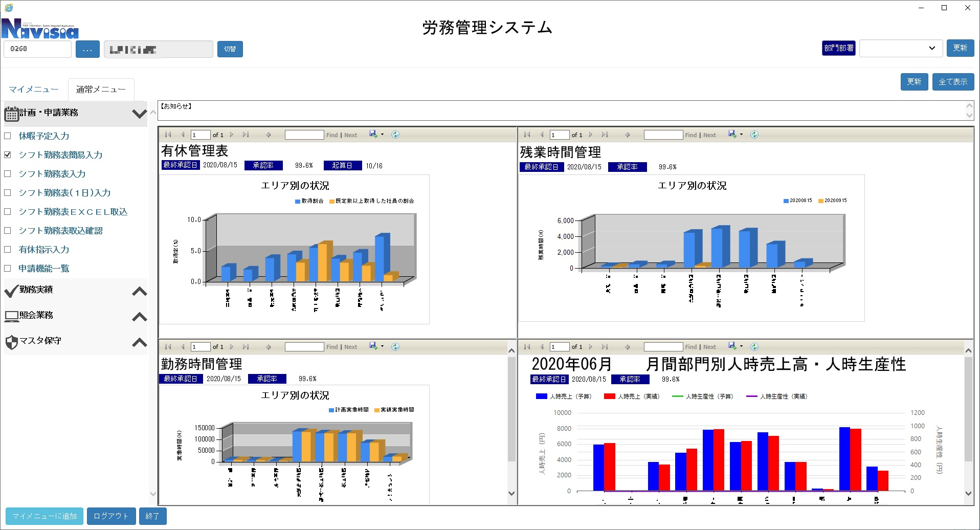Click export icon in 有休管理表 report toolbar
This screenshot has height=530, width=980.
(373, 135)
